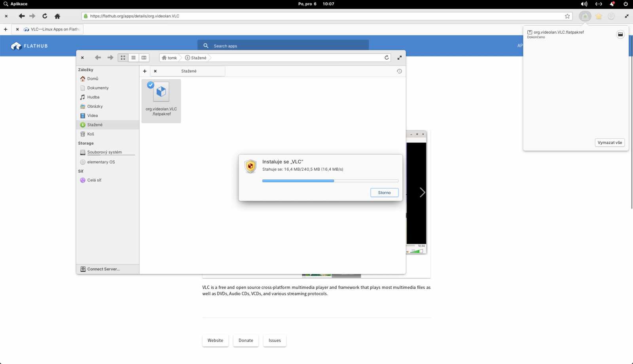Image resolution: width=633 pixels, height=364 pixels.
Task: Open the Aplikace menu
Action: click(15, 4)
